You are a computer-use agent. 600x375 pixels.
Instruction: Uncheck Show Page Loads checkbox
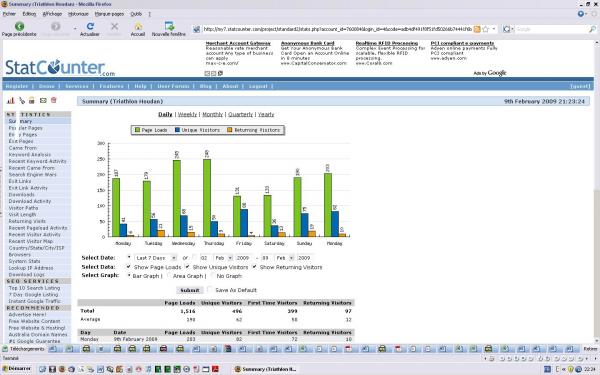click(129, 267)
